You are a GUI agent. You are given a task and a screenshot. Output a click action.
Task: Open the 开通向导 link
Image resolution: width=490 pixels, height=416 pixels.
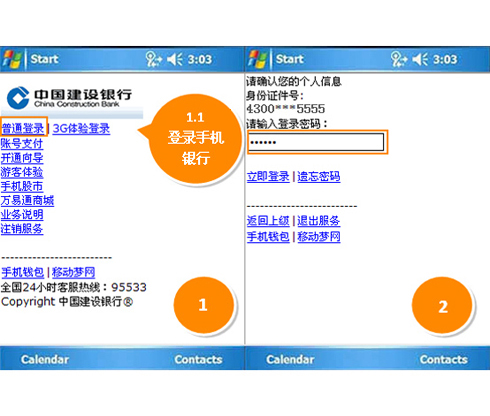tap(22, 158)
